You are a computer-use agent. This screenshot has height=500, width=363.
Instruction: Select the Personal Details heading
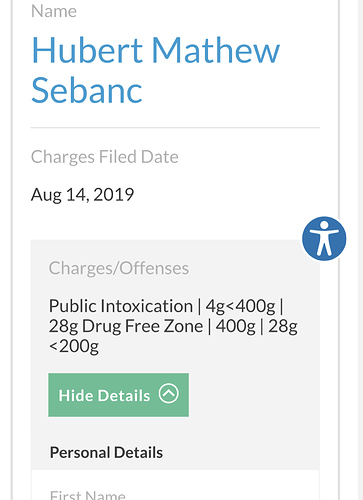tap(106, 452)
